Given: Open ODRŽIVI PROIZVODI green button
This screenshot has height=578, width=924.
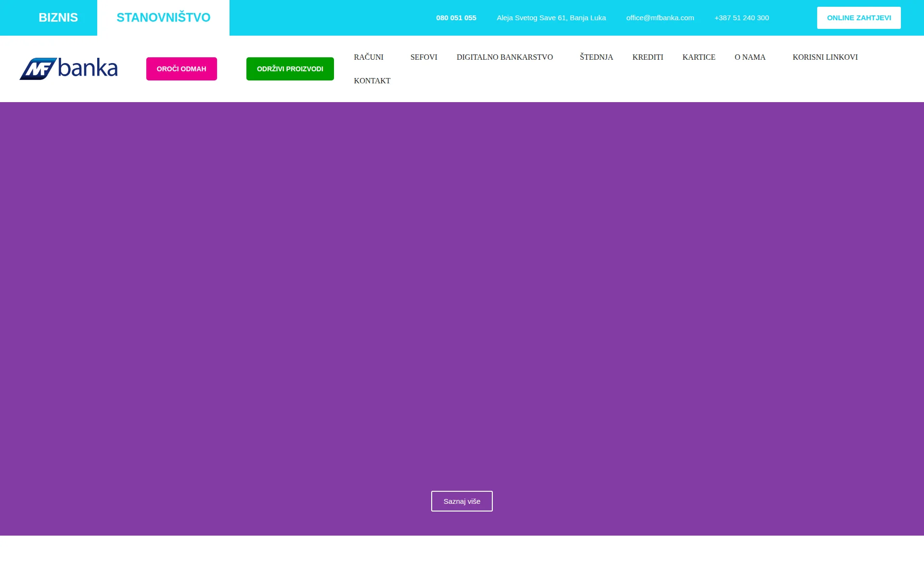Looking at the screenshot, I should click(290, 69).
